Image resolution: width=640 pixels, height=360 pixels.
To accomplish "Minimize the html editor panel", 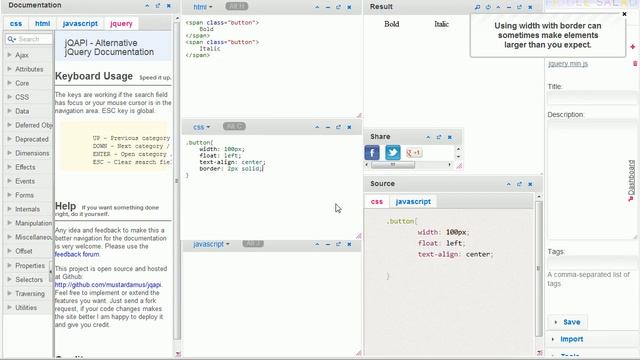I will pyautogui.click(x=328, y=7).
